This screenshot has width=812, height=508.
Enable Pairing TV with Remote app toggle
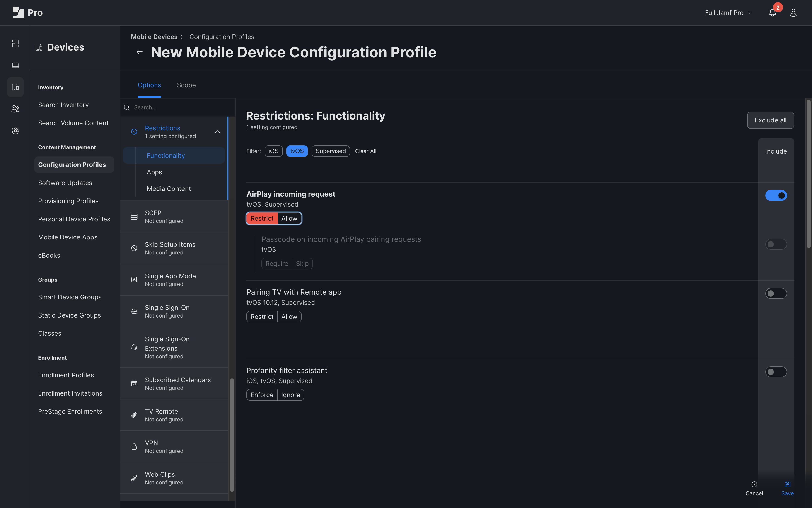coord(776,294)
